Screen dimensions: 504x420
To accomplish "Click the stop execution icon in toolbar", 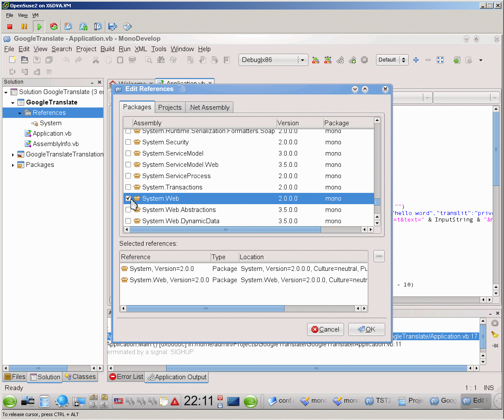I will pos(364,60).
